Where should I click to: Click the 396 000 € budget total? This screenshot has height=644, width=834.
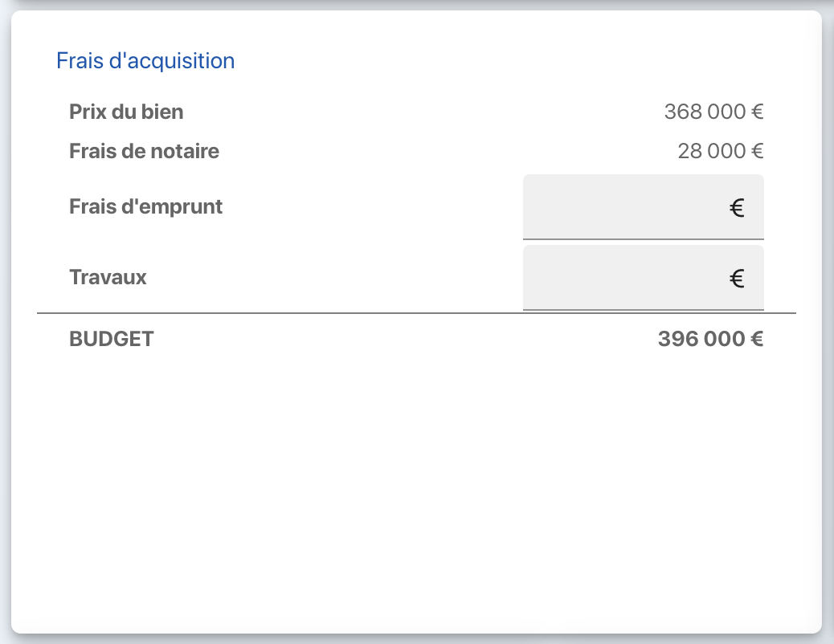(709, 339)
